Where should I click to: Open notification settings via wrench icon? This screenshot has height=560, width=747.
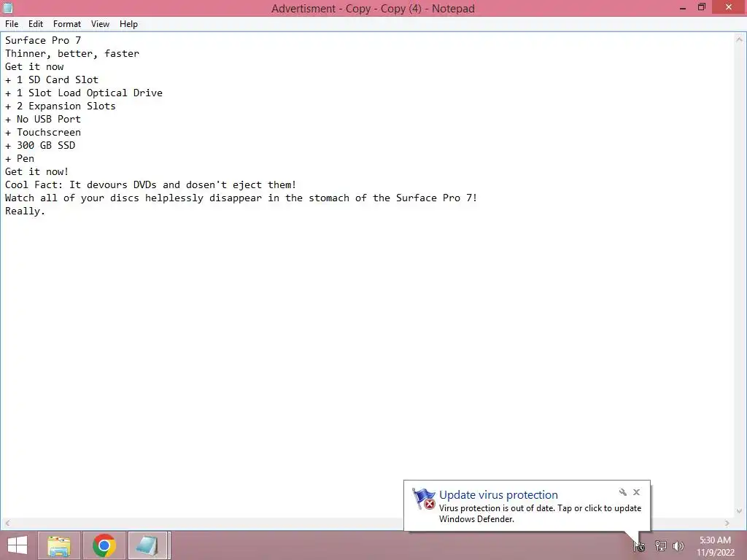(623, 492)
